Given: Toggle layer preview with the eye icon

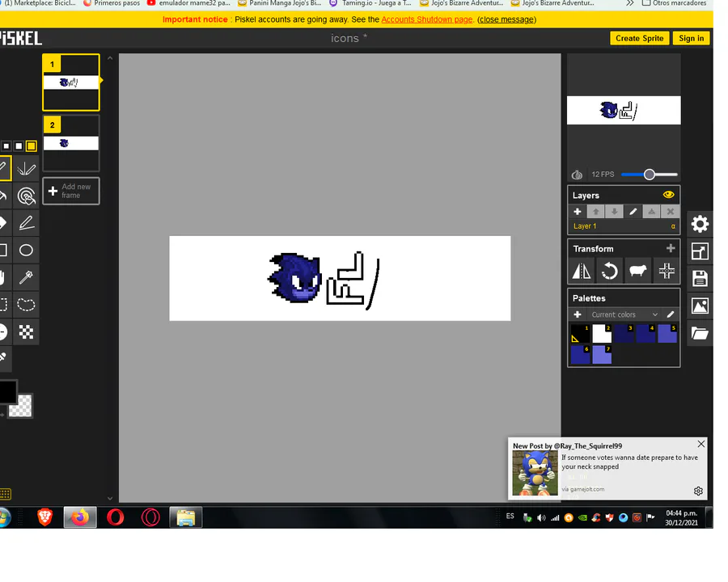Looking at the screenshot, I should coord(669,195).
